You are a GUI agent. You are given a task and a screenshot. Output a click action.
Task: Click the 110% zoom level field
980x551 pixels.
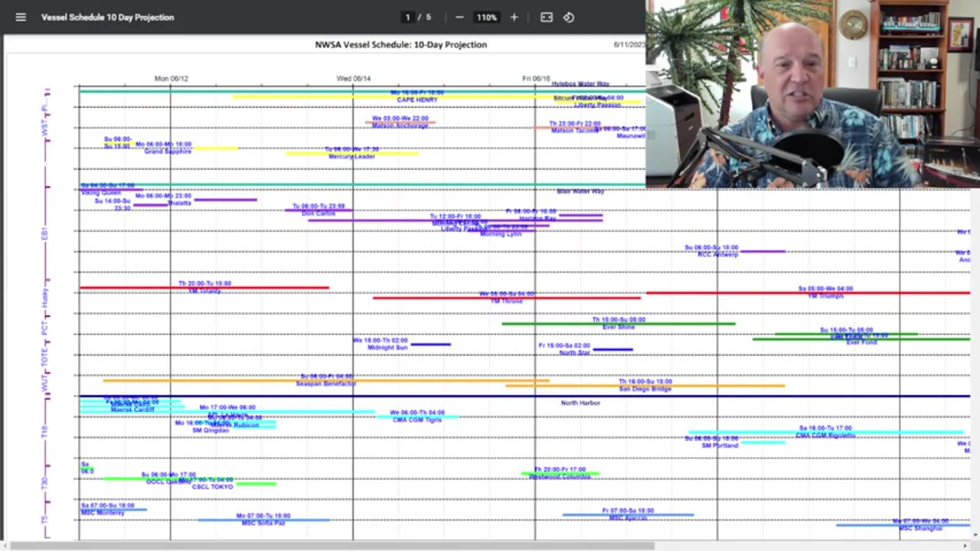pos(486,17)
